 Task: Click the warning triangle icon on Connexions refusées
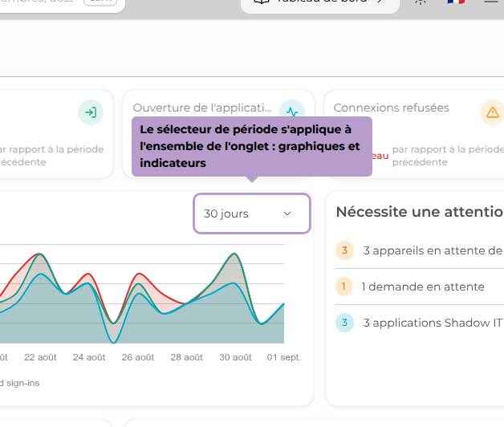(x=492, y=112)
